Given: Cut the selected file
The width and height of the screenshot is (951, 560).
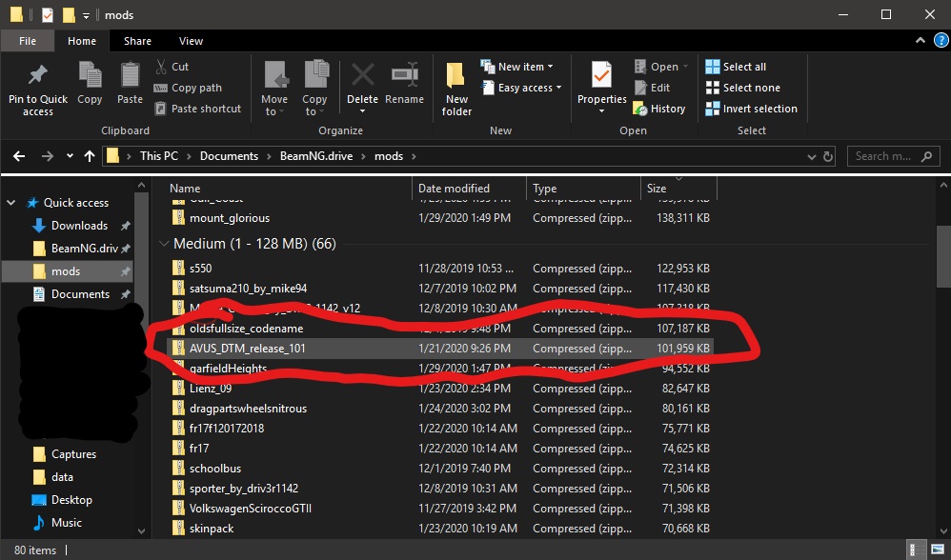Looking at the screenshot, I should [x=172, y=67].
